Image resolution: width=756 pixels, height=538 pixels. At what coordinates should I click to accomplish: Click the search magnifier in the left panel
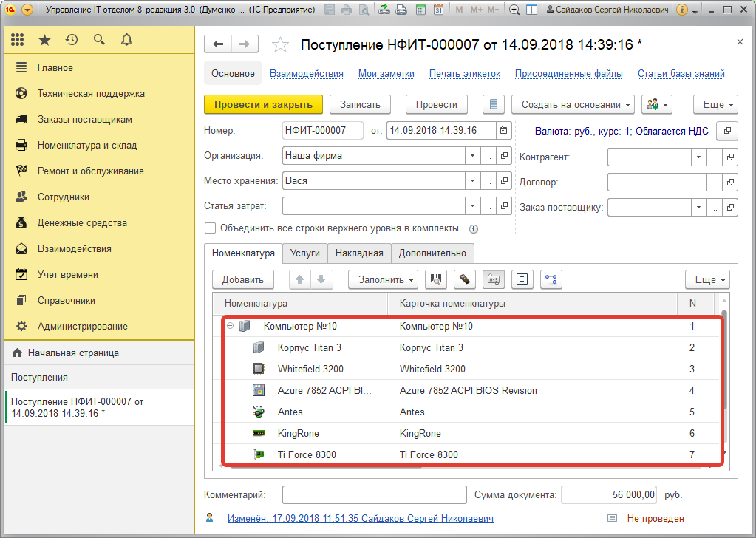(99, 40)
